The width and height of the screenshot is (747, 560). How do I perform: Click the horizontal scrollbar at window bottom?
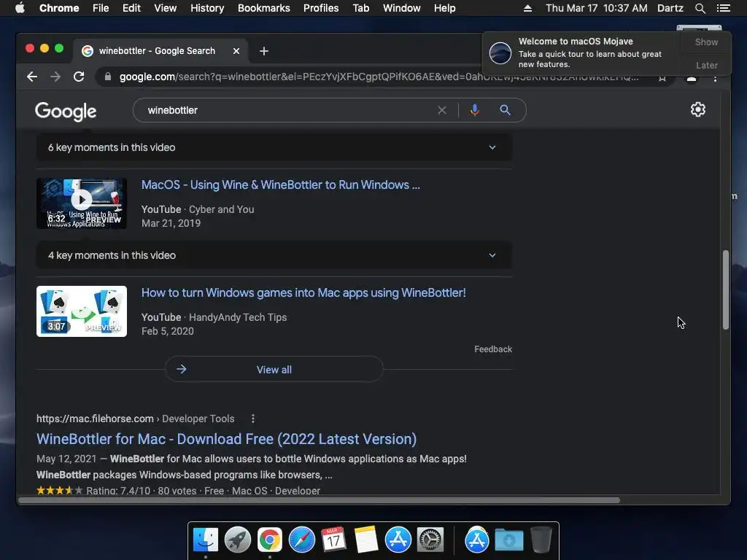320,500
